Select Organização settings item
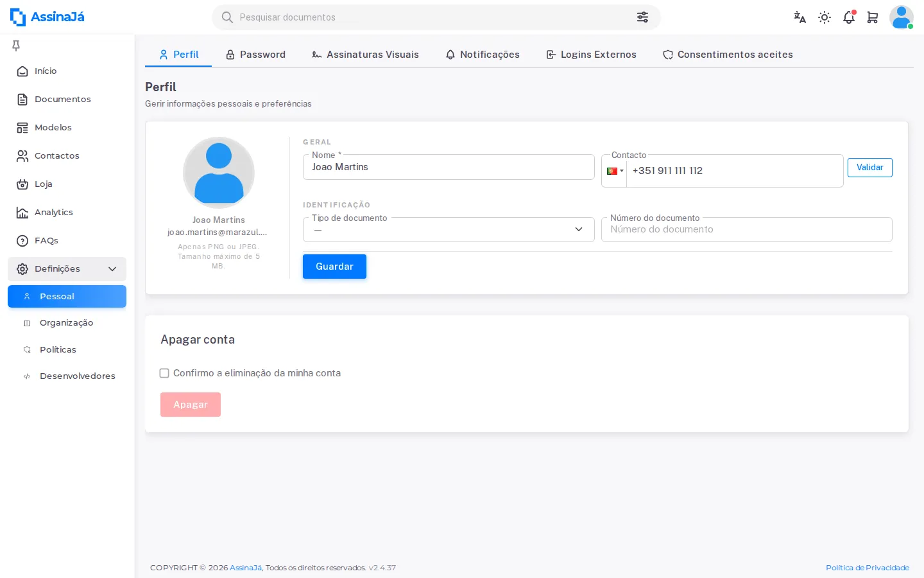 pos(67,323)
